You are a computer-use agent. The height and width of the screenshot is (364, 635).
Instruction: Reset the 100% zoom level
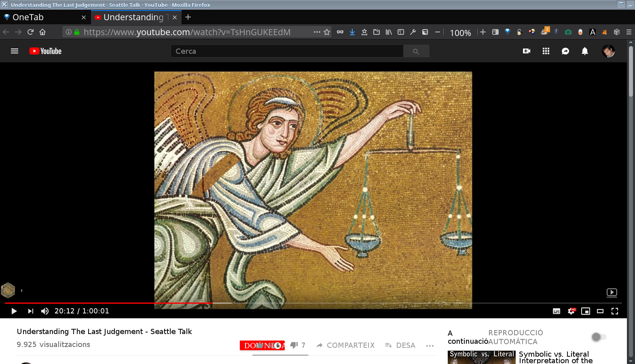(x=461, y=33)
